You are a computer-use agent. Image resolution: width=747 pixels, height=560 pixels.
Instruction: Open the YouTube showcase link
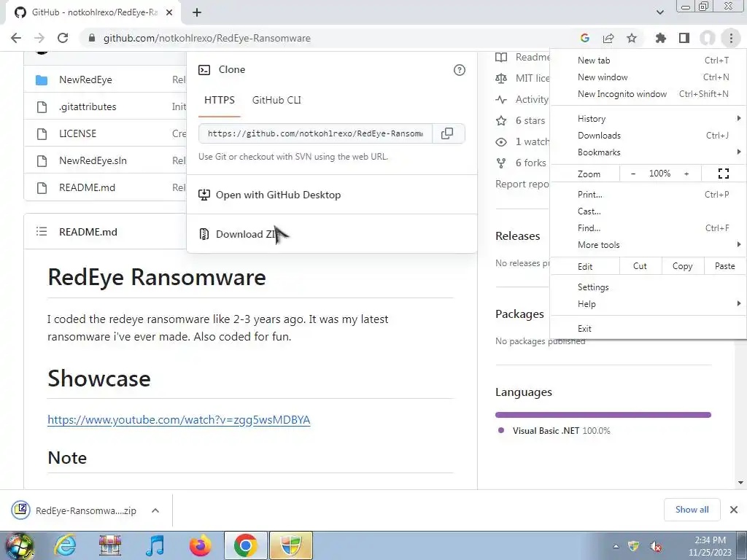click(x=179, y=419)
